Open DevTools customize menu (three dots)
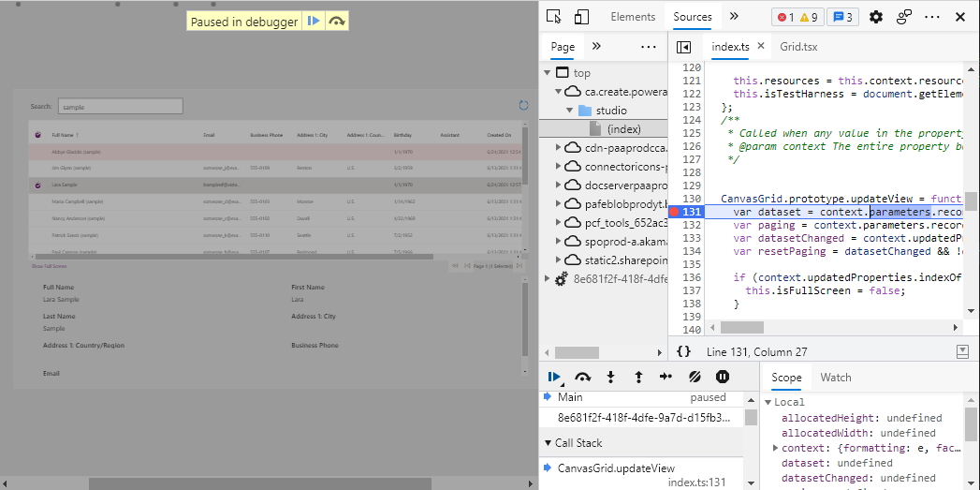980x490 pixels. coord(932,17)
